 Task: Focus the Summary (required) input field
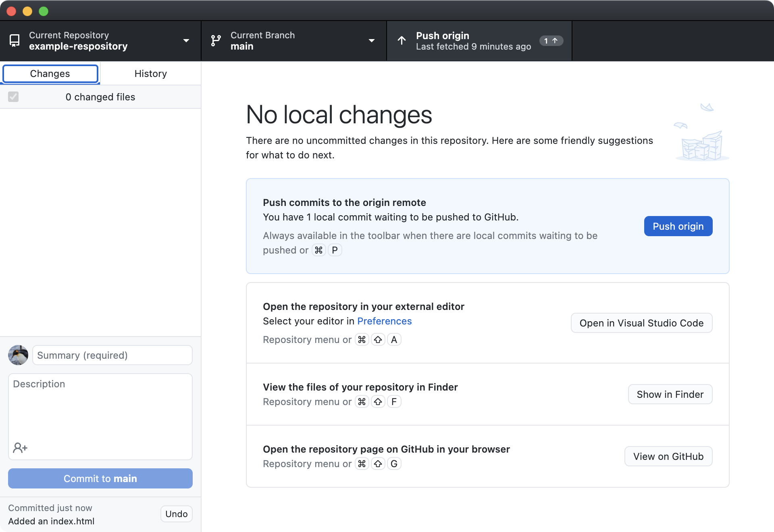112,355
